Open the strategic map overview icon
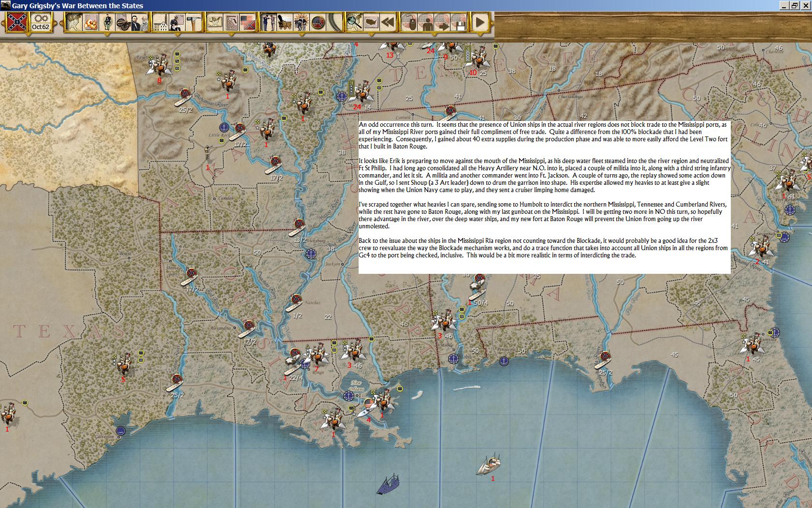The height and width of the screenshot is (508, 812). (x=74, y=22)
